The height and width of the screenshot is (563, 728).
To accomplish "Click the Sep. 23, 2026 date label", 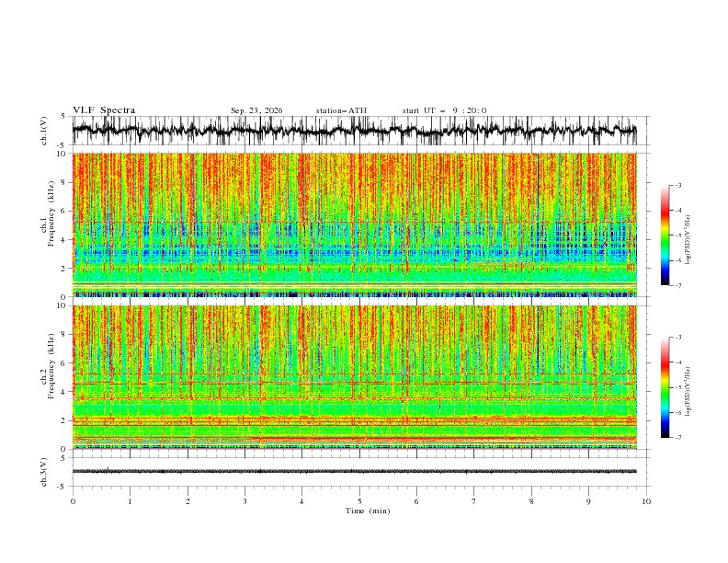I will pos(256,110).
